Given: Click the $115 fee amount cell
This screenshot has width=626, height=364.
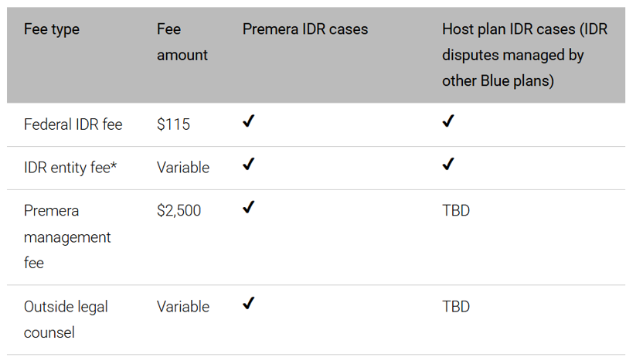Looking at the screenshot, I should [173, 124].
